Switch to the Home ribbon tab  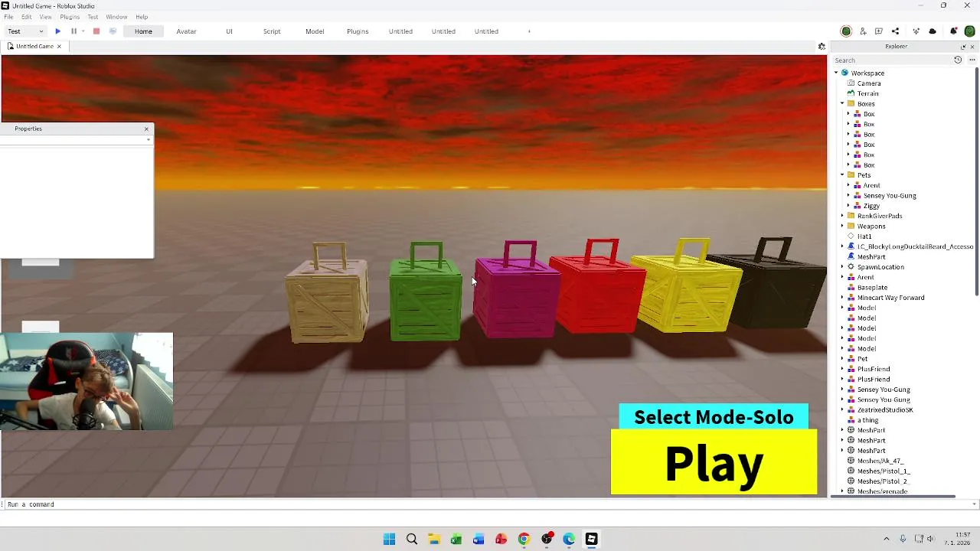coord(143,31)
